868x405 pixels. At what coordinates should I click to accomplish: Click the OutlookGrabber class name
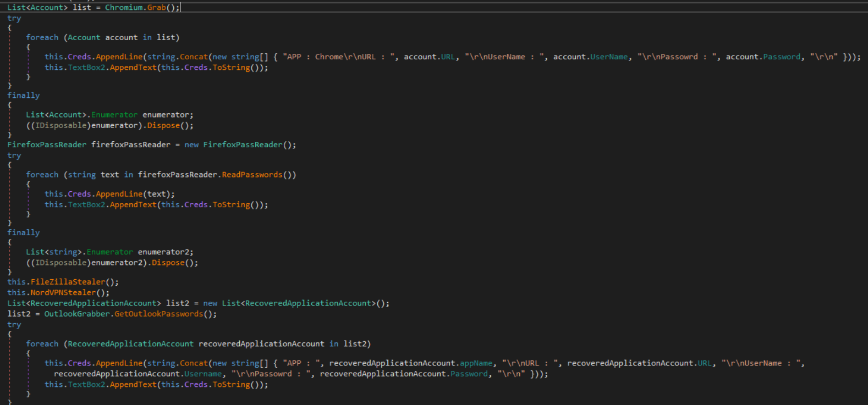click(x=77, y=314)
